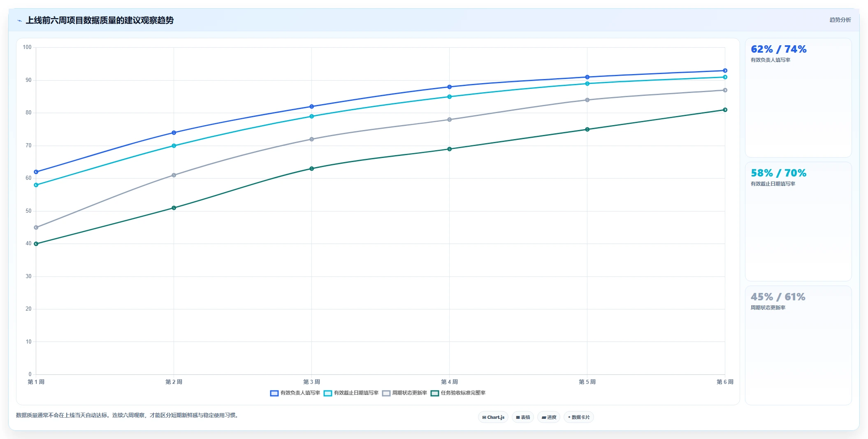Image resolution: width=868 pixels, height=439 pixels.
Task: Click the x-axis label 第 4 周
Action: 449,382
